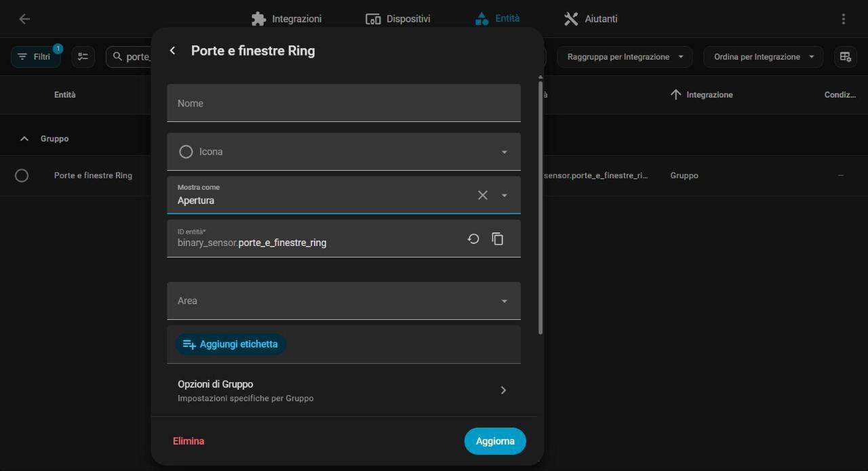This screenshot has width=868, height=471.
Task: Click the Aggiorna button
Action: tap(495, 441)
